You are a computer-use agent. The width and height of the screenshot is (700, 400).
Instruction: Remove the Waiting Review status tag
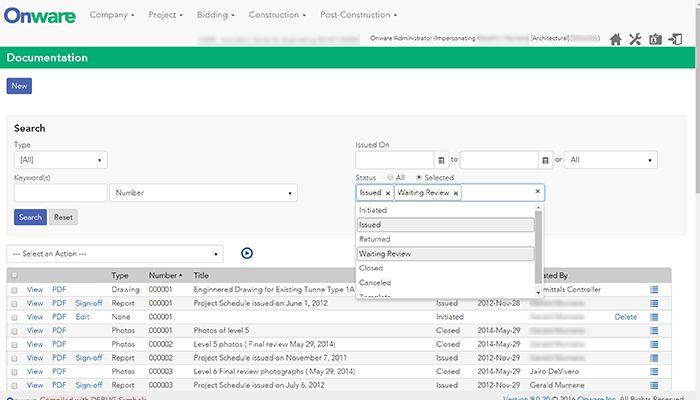click(456, 193)
